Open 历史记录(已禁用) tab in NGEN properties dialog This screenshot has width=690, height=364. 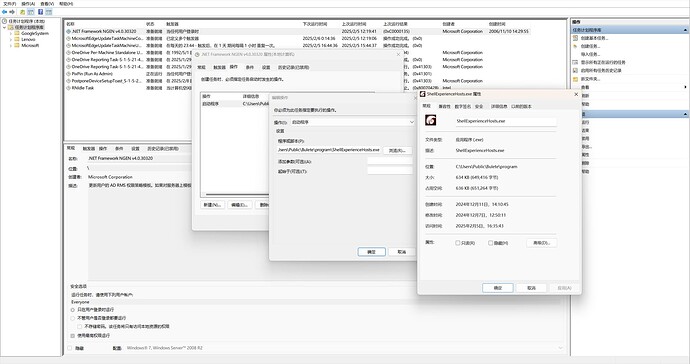point(294,67)
